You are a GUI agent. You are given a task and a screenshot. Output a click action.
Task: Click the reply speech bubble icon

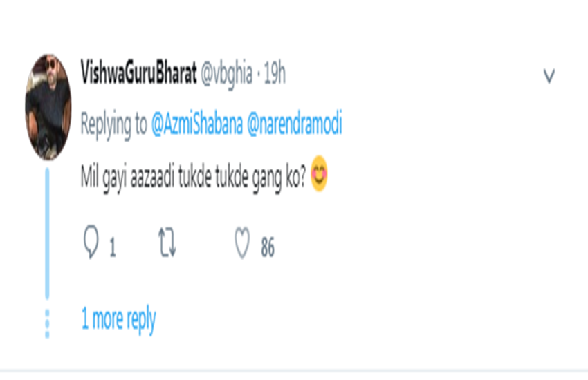point(92,244)
